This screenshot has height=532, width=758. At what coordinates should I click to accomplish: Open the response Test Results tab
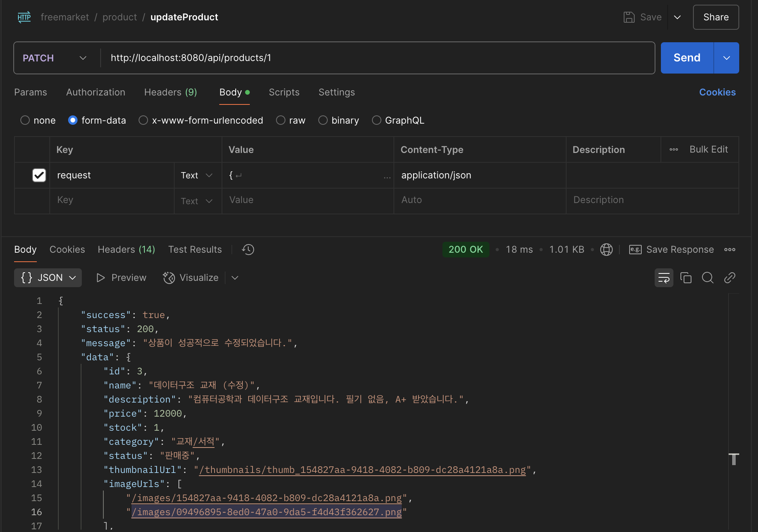point(195,250)
